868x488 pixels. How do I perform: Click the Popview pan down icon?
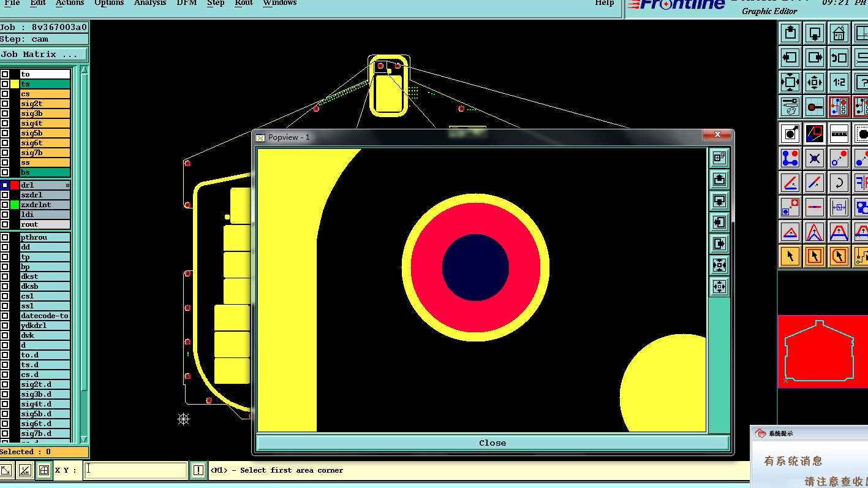719,201
